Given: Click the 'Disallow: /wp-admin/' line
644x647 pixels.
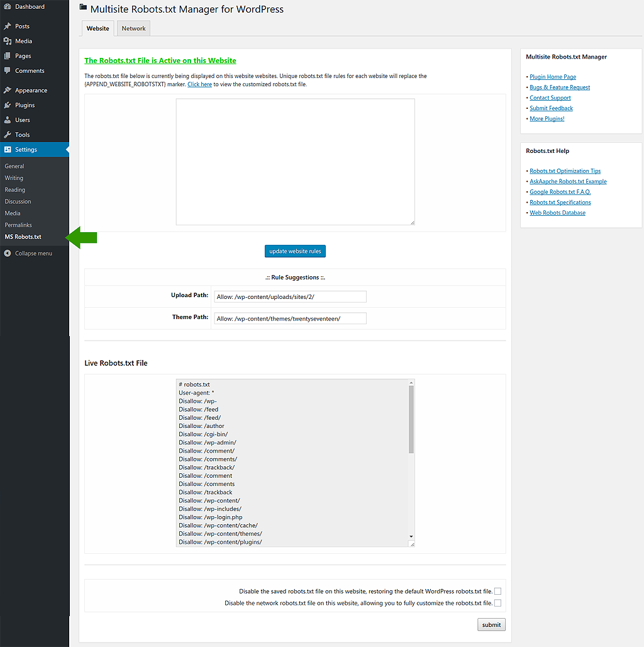Looking at the screenshot, I should [208, 442].
